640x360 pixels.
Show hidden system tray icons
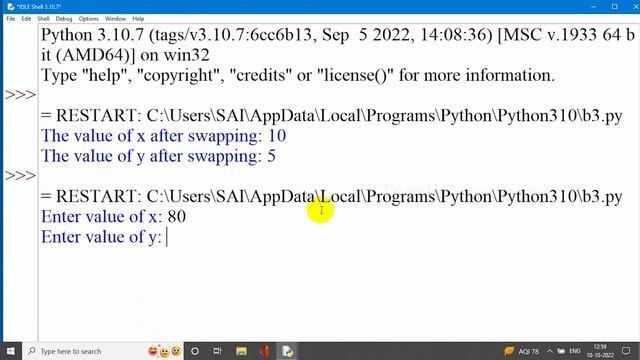[x=549, y=351]
